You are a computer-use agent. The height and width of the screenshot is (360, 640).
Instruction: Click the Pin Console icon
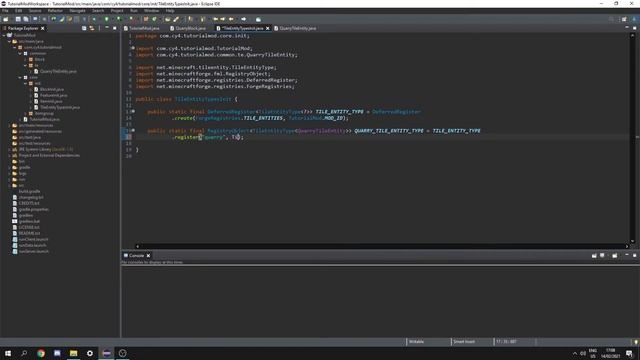tap(594, 256)
